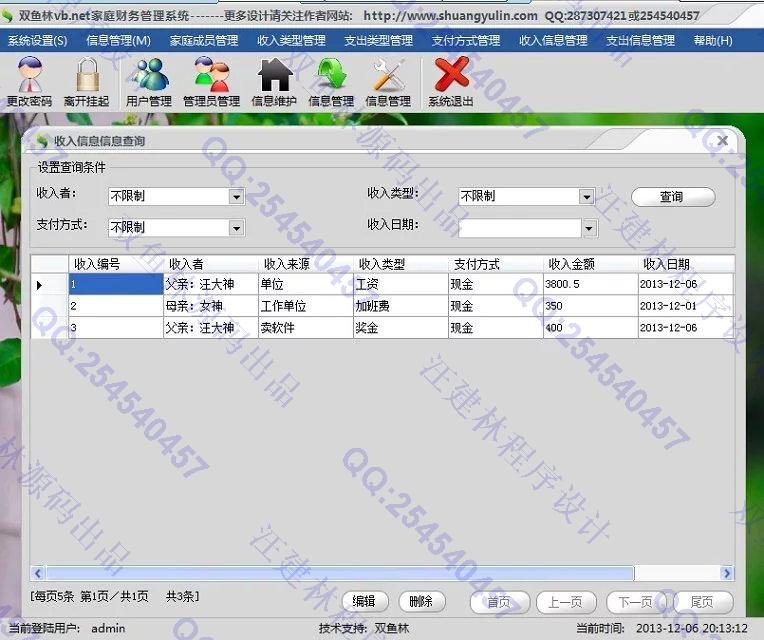Open the 家庭成员管理 menu
764x640 pixels.
click(204, 41)
